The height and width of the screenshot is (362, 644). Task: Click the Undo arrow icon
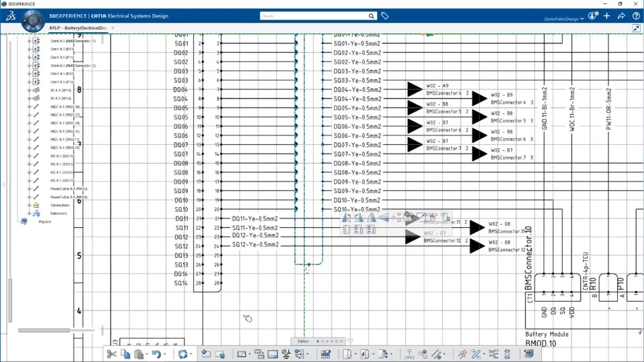pyautogui.click(x=156, y=354)
